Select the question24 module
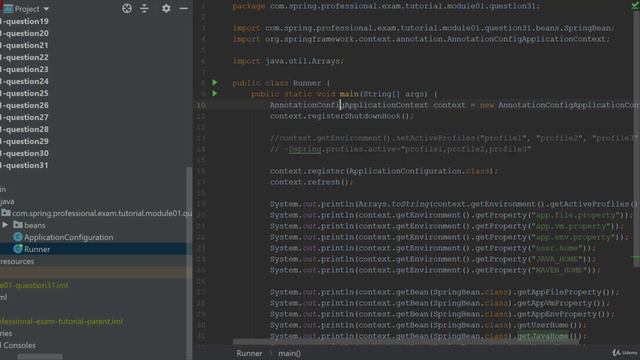Image resolution: width=640 pixels, height=360 pixels. [x=24, y=82]
